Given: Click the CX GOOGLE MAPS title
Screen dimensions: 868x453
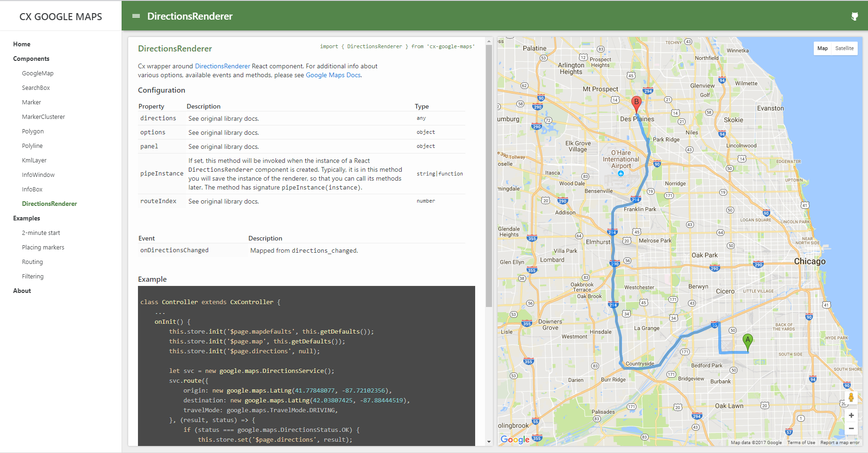Looking at the screenshot, I should point(61,16).
